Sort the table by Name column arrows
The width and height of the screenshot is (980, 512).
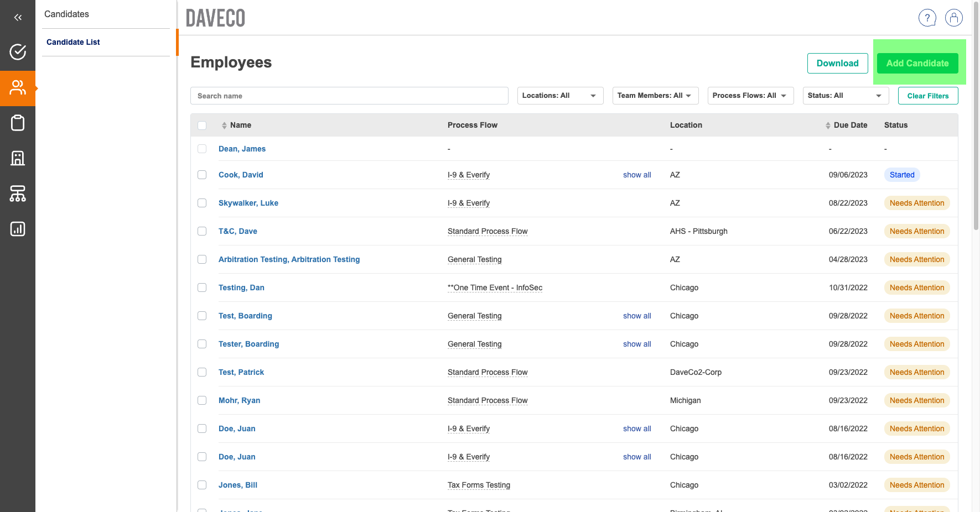coord(224,126)
